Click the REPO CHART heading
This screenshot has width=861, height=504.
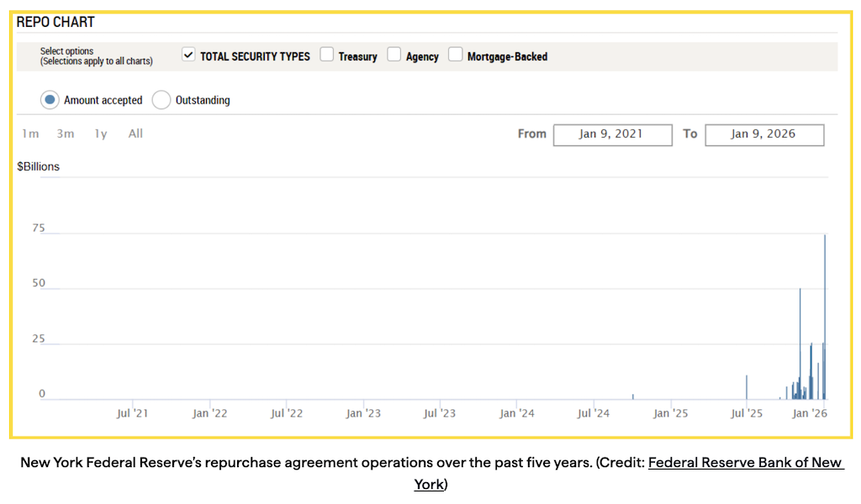[x=55, y=22]
